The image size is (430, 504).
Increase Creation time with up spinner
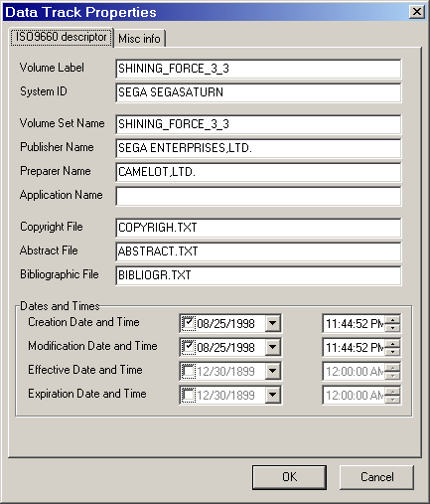pyautogui.click(x=392, y=319)
